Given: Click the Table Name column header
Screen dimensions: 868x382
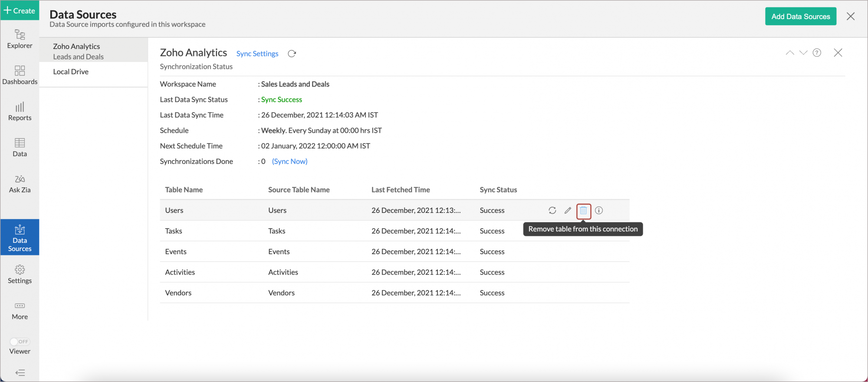Looking at the screenshot, I should (x=184, y=189).
